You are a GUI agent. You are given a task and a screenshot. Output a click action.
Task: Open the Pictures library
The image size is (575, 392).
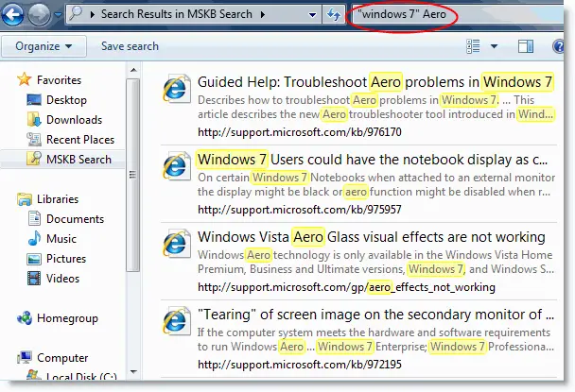[x=66, y=259]
